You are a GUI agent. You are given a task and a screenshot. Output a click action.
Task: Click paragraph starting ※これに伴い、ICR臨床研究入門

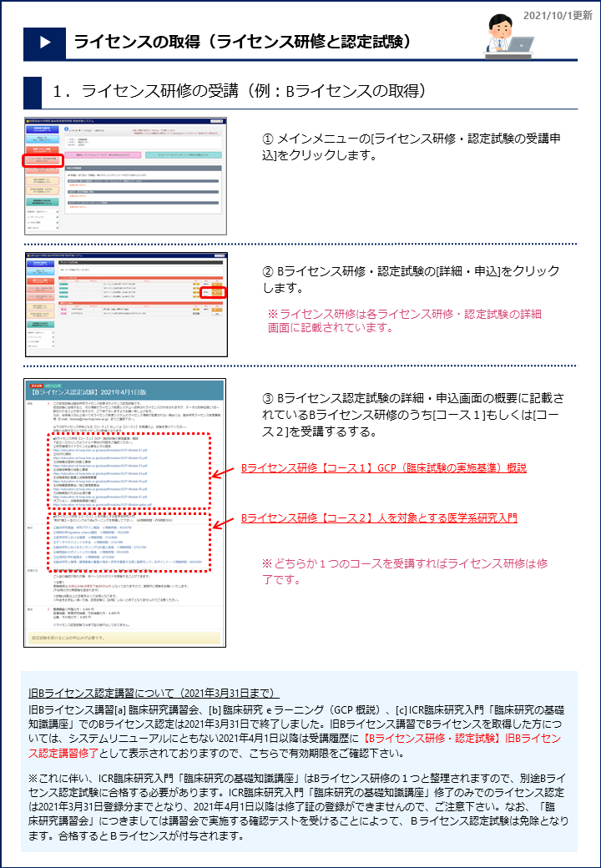[298, 806]
